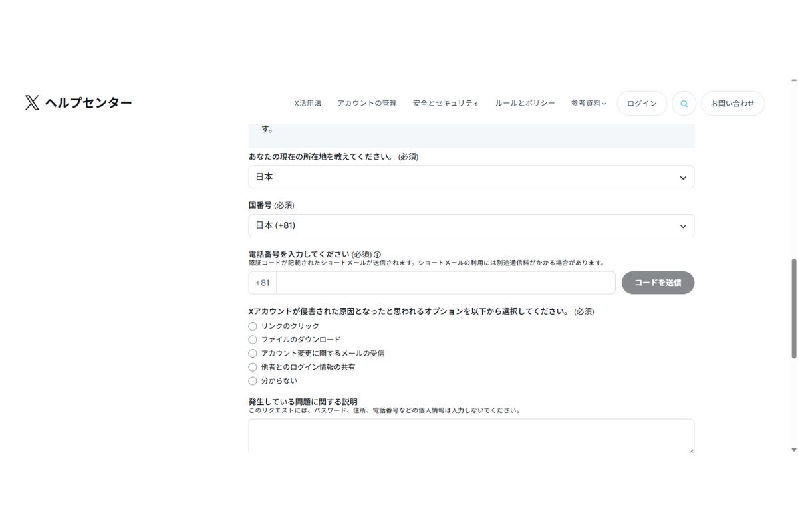
Task: Navigate to ルールとポリシー
Action: 525,104
